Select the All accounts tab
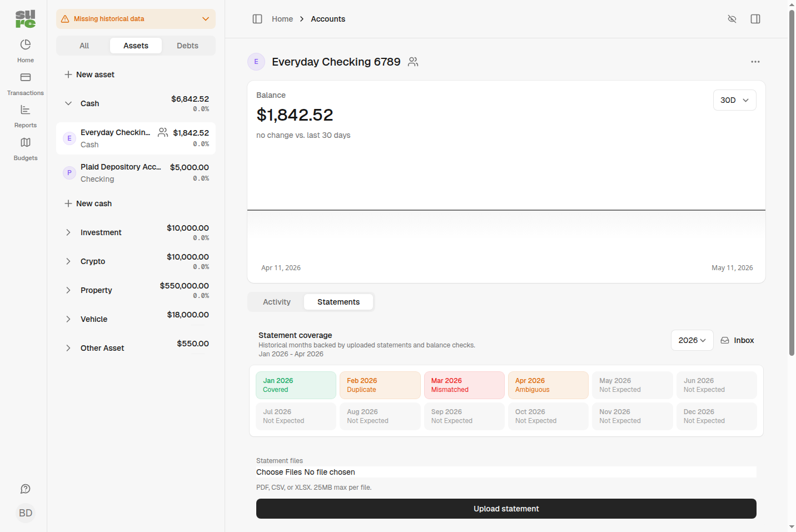 pos(84,46)
